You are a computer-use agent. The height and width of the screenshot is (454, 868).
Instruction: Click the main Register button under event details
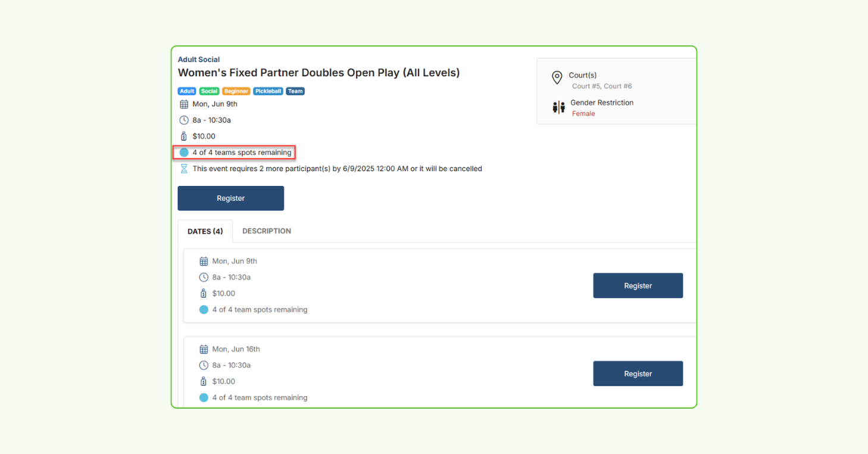click(x=230, y=198)
